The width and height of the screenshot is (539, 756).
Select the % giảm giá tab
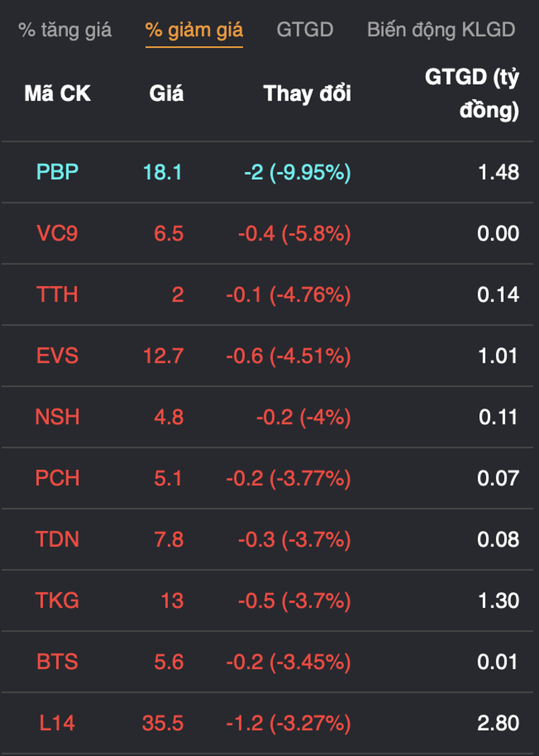pos(194,30)
